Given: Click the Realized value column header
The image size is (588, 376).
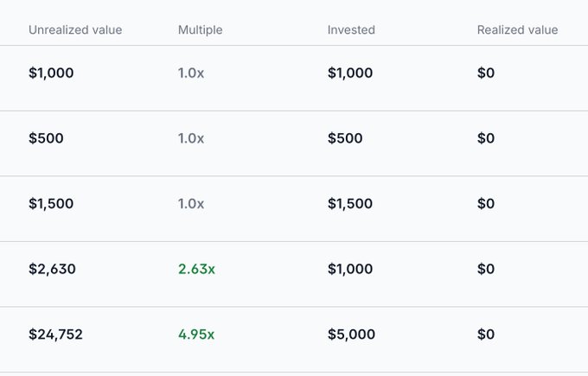Looking at the screenshot, I should 517,30.
